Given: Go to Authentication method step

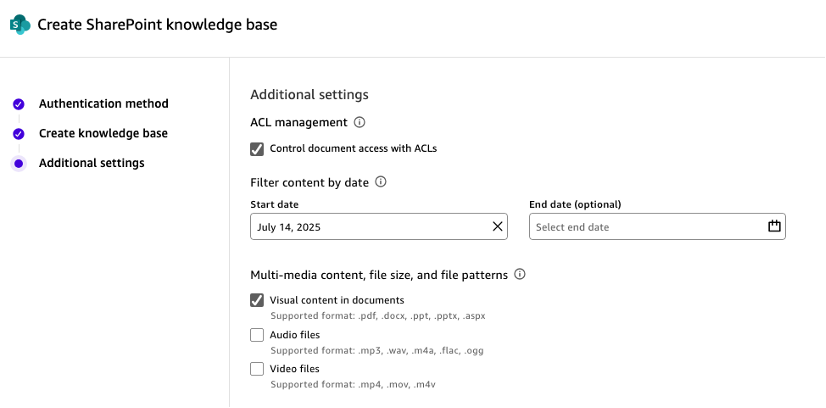Looking at the screenshot, I should [x=104, y=104].
